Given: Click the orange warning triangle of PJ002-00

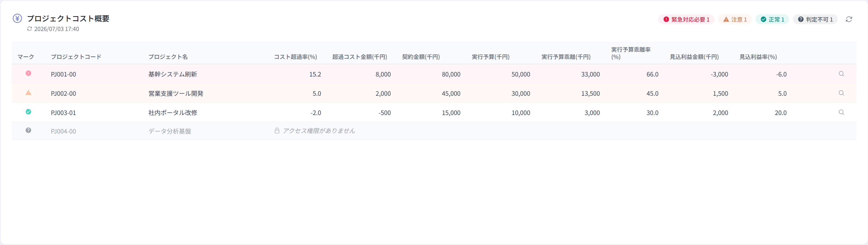Looking at the screenshot, I should click(x=28, y=93).
